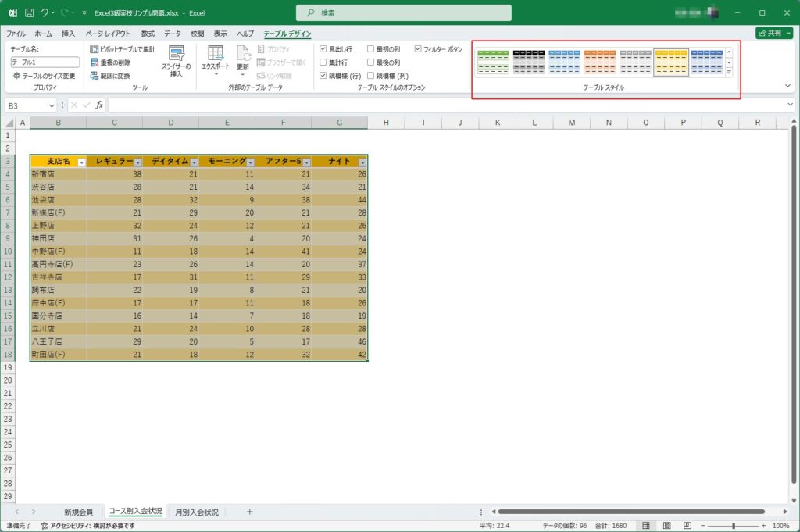Click the 共有 share button
The image size is (800, 532).
[x=773, y=34]
